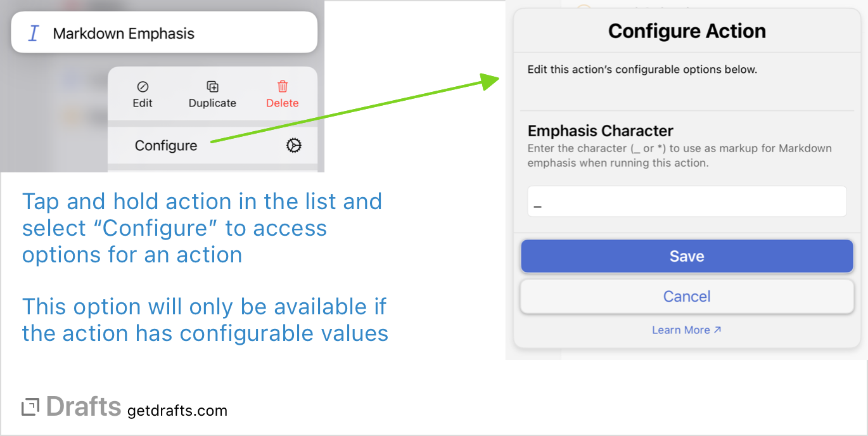Click the Drafts wordmark text
The image size is (868, 436).
pos(84,407)
